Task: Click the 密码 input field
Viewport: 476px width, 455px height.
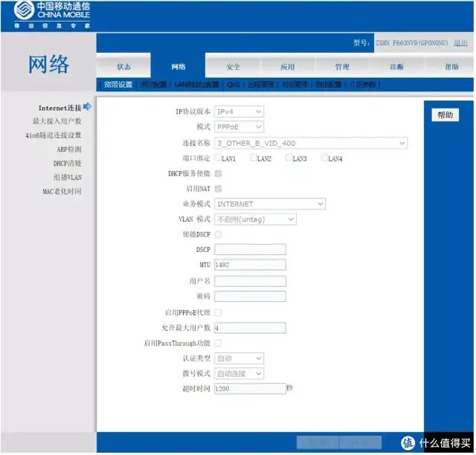Action: [x=250, y=296]
